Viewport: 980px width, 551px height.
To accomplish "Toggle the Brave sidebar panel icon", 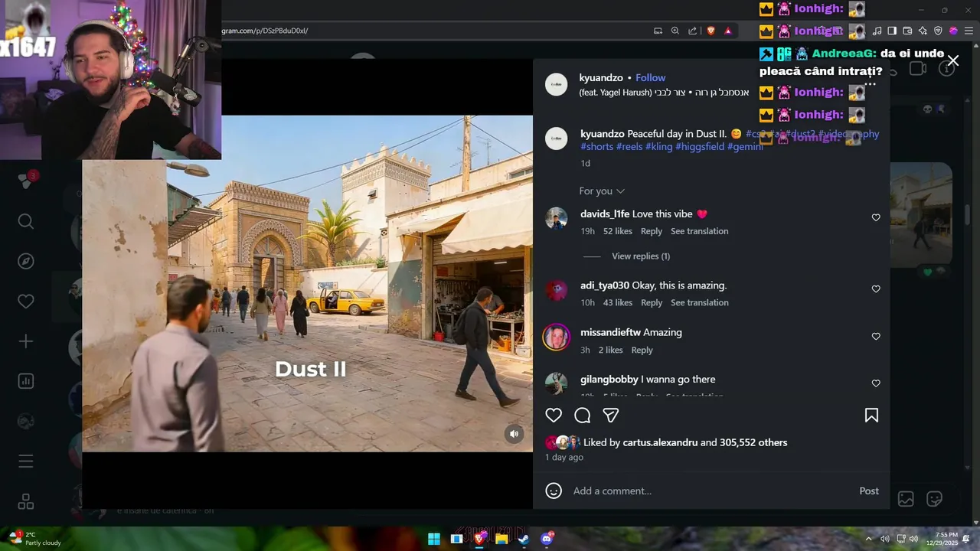I will click(892, 31).
